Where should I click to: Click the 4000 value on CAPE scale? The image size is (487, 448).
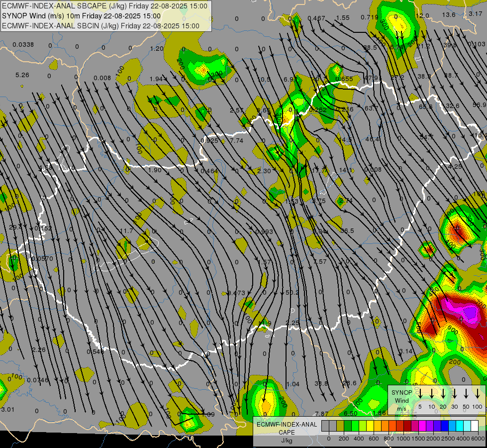tap(463, 439)
